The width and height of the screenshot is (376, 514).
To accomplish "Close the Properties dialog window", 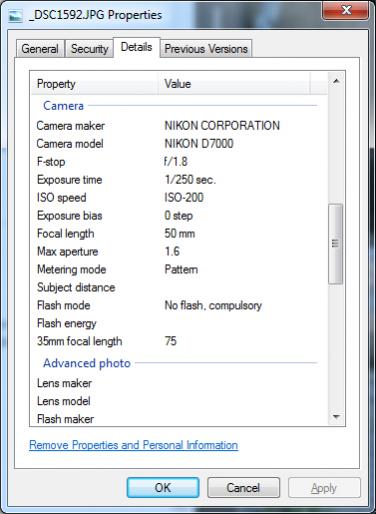I will click(x=346, y=10).
